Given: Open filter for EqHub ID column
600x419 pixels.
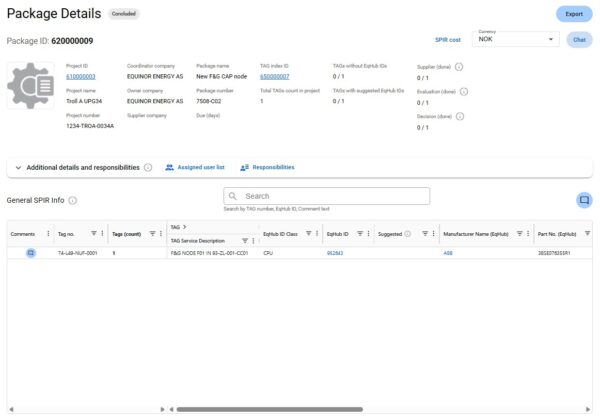Looking at the screenshot, I should (x=360, y=233).
